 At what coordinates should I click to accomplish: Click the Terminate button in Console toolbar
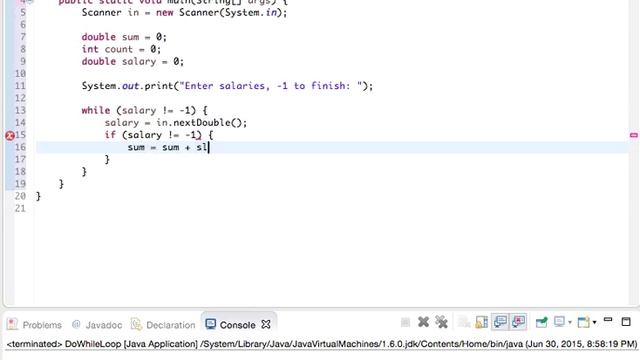pos(405,322)
